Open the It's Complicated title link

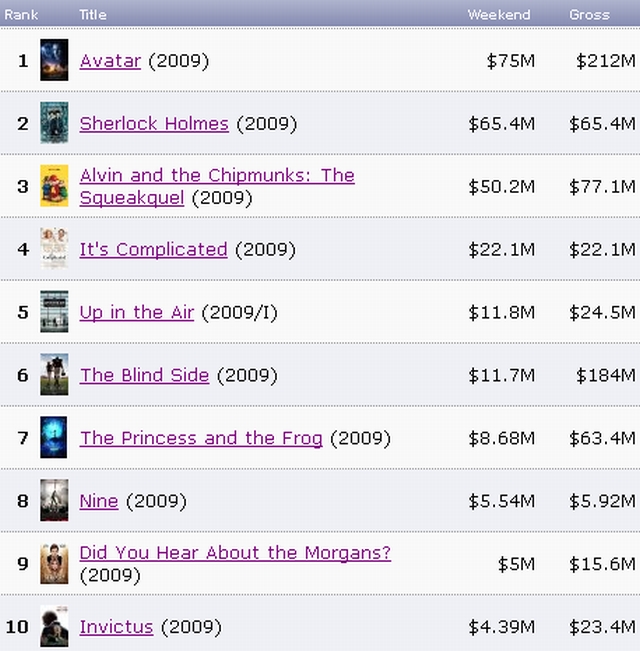[153, 249]
